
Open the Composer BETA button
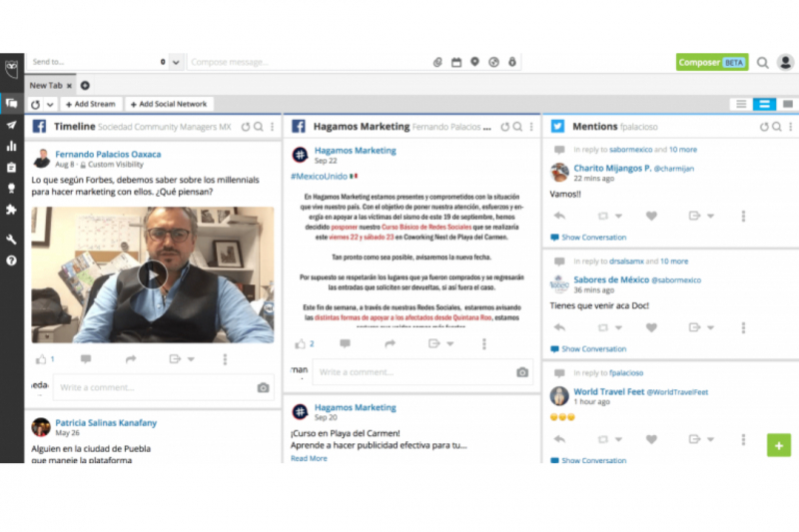coord(711,62)
